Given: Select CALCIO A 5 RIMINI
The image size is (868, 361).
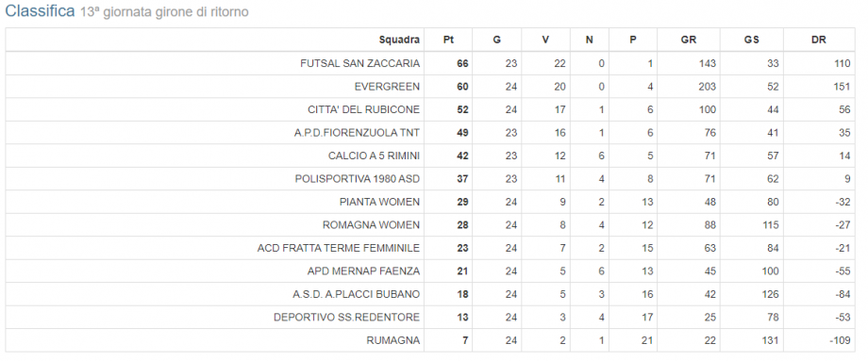Looking at the screenshot, I should 374,156.
